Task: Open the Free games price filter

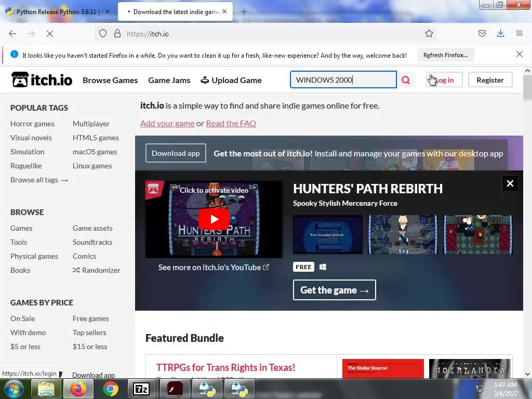Action: (90, 318)
